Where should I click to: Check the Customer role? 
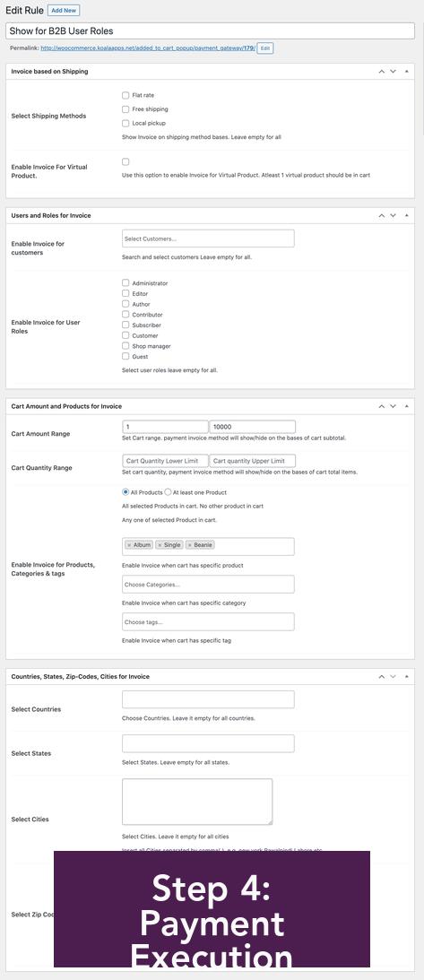125,335
